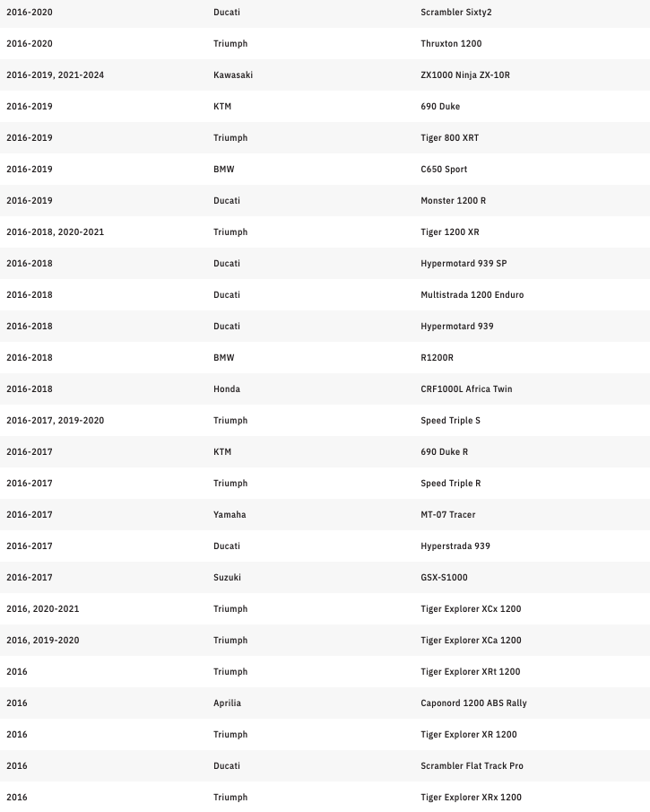
Task: Select the Aprilia make cell
Action: point(227,703)
